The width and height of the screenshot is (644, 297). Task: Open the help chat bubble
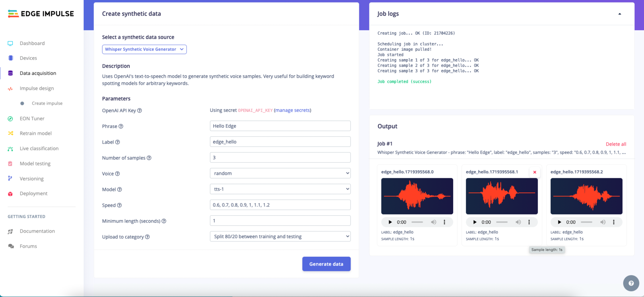tap(631, 283)
